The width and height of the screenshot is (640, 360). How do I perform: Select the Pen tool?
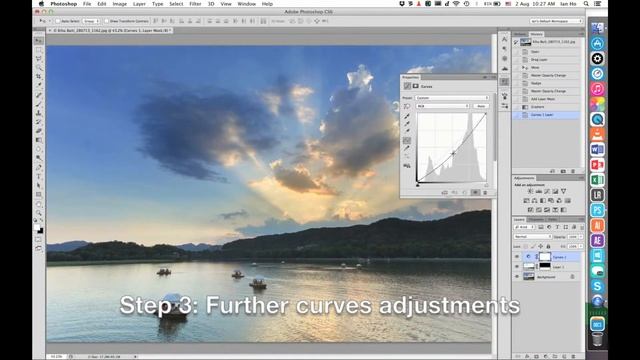[x=39, y=167]
